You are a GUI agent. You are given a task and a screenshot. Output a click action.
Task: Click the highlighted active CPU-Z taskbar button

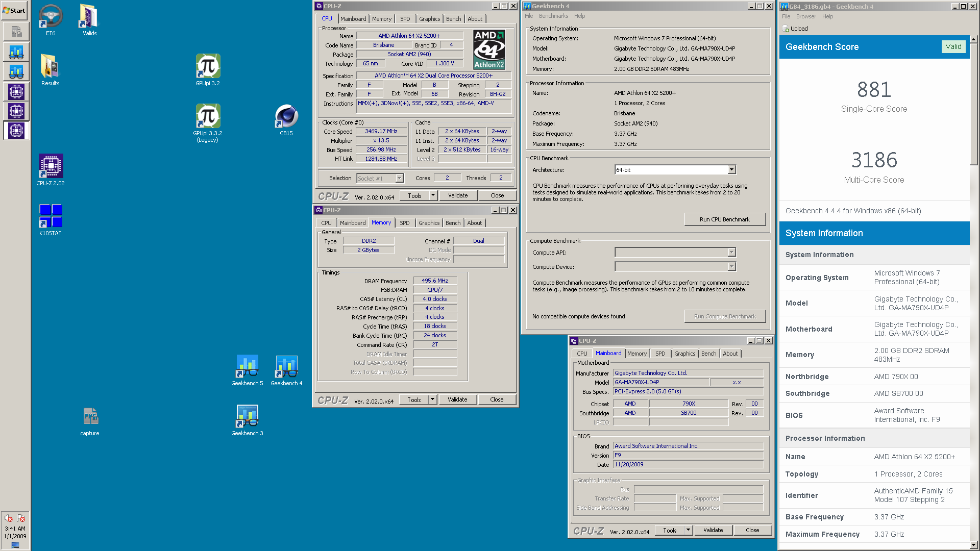[16, 131]
